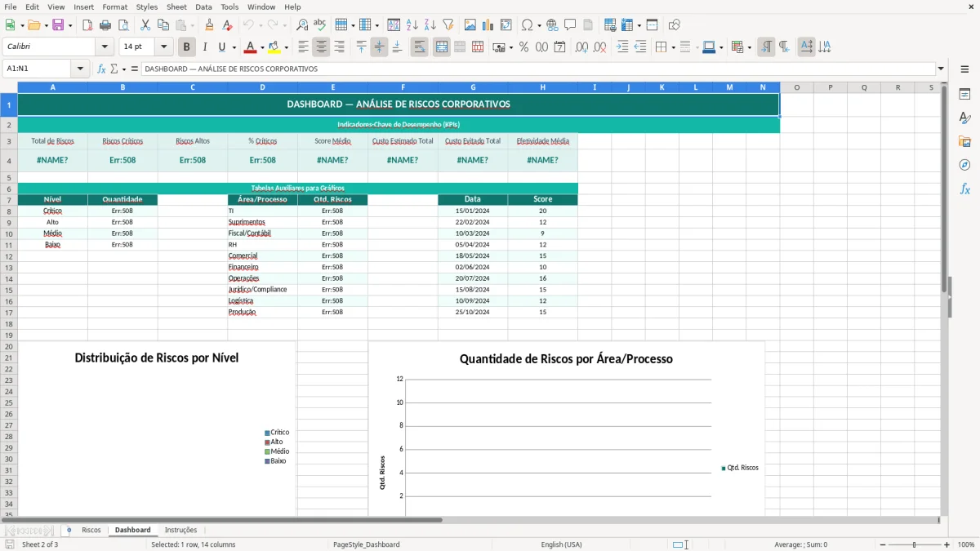Open the sidebar Properties panel
The image size is (980, 551).
click(964, 95)
